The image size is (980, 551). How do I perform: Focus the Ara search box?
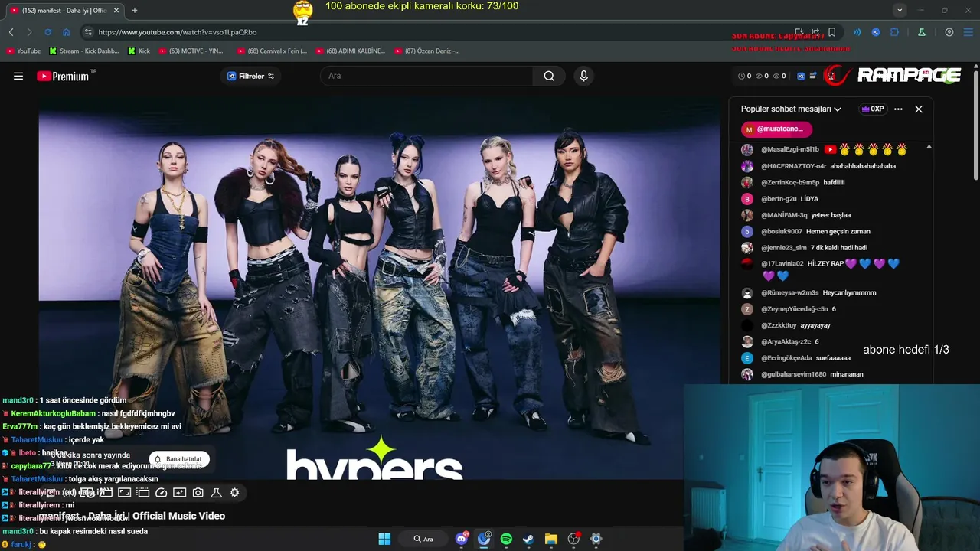(427, 76)
